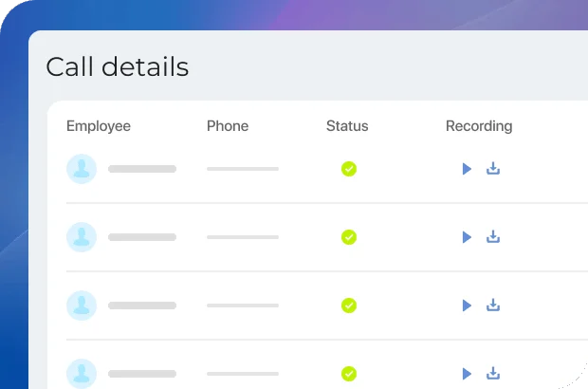Play the first row's call recording

click(466, 169)
